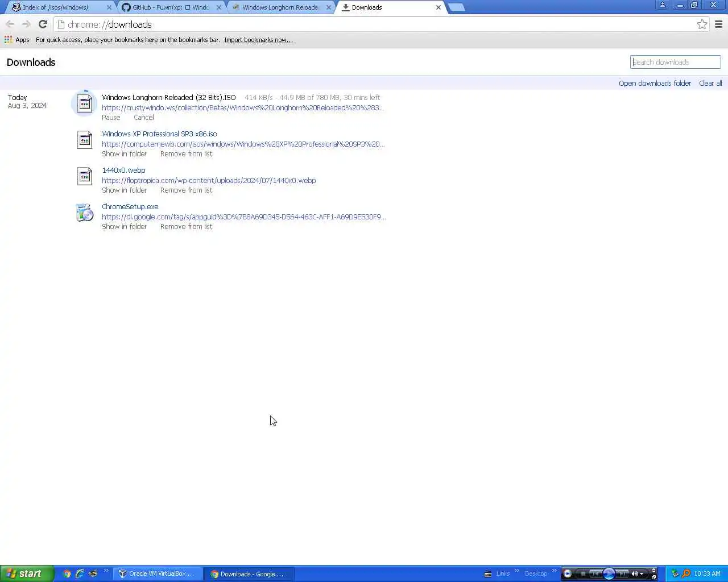This screenshot has width=728, height=582.
Task: Click the dl.google.com source URL
Action: point(243,217)
